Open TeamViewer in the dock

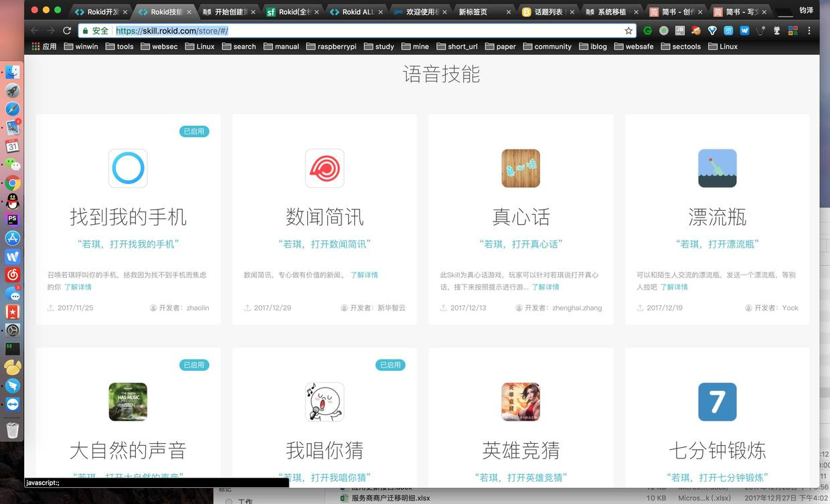pos(13,404)
